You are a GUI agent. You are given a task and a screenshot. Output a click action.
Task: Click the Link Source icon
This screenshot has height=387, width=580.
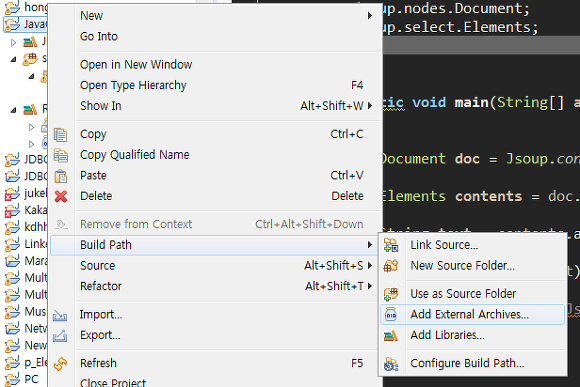pos(391,245)
